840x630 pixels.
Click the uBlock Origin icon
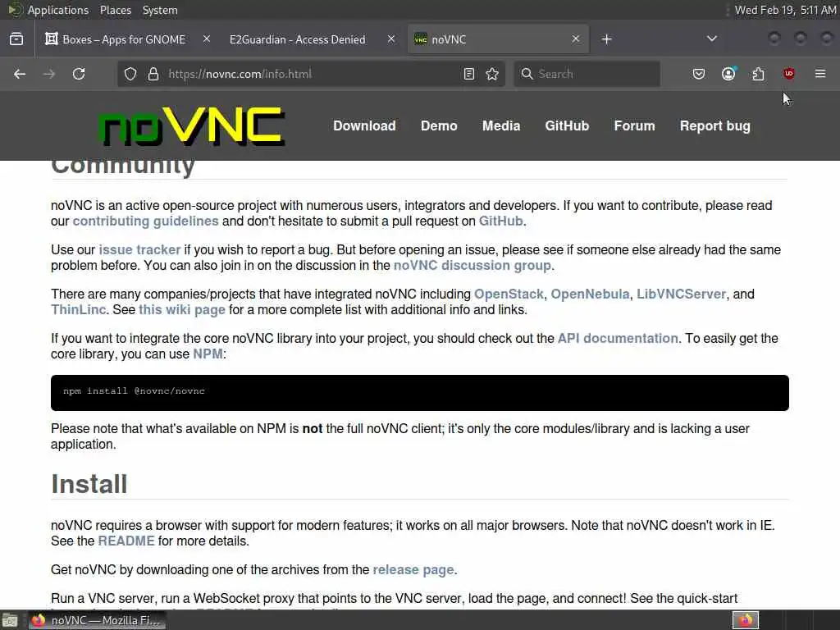tap(788, 74)
